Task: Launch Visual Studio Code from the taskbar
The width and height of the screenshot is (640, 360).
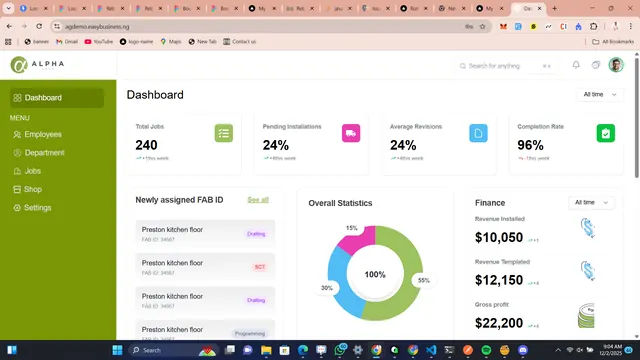Action: (431, 350)
